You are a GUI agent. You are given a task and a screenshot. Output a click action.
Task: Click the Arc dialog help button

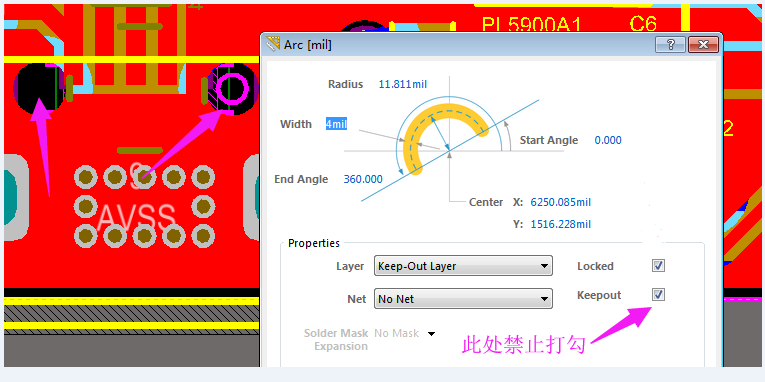point(670,45)
